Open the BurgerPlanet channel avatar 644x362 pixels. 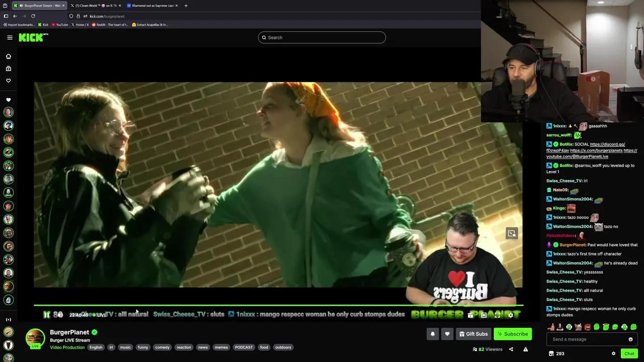[x=35, y=338]
